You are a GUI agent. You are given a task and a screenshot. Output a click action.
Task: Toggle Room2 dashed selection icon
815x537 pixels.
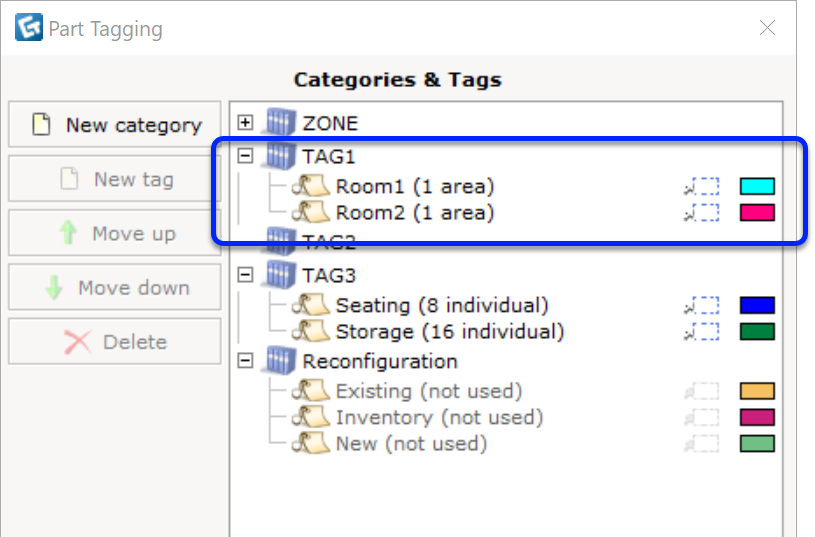tap(702, 213)
